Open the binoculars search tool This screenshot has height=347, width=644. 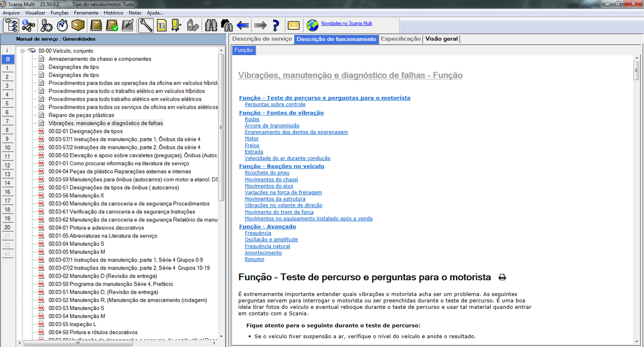(x=211, y=25)
